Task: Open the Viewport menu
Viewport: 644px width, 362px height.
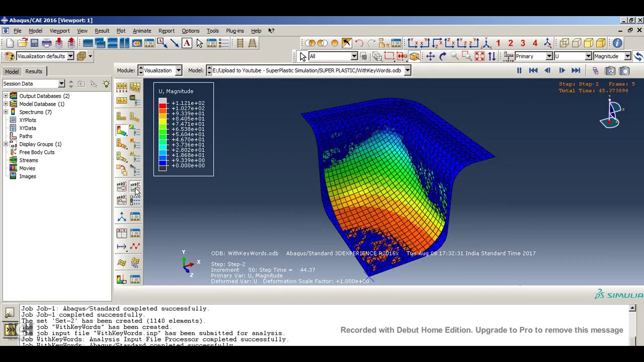Action: (x=59, y=31)
